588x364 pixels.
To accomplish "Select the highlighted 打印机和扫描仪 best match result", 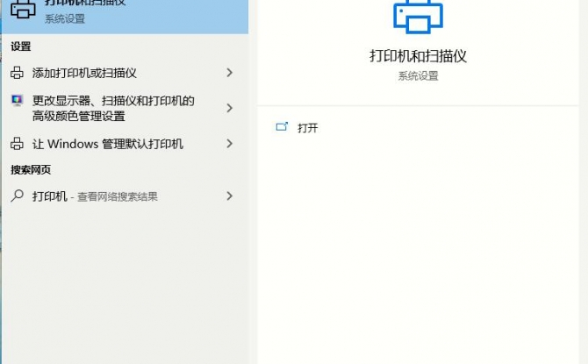I will coord(125,17).
